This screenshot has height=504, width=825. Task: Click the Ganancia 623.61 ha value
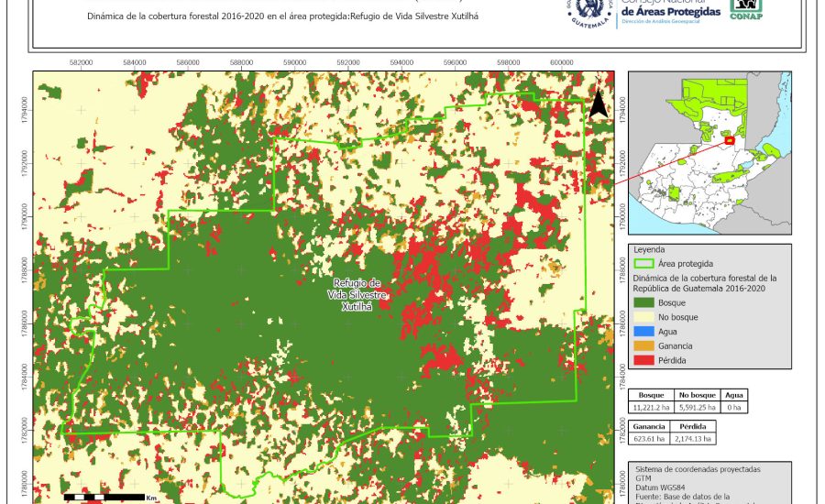(x=649, y=440)
